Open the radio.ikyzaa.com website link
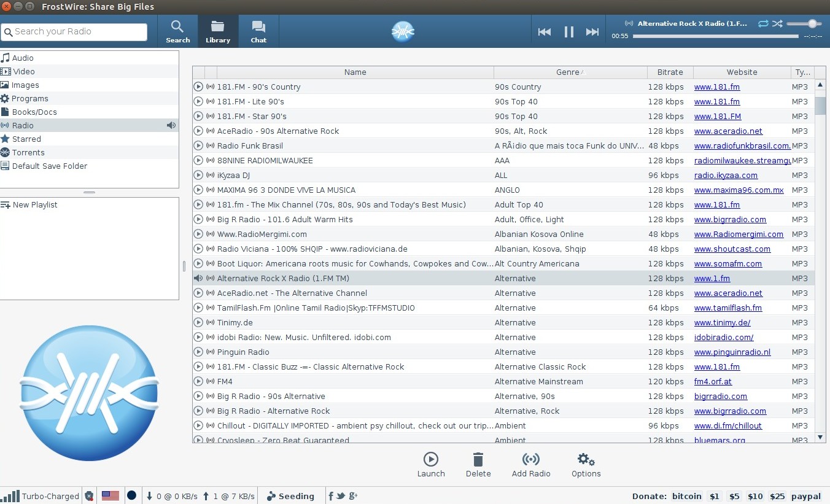Viewport: 830px width, 504px height. [x=726, y=175]
